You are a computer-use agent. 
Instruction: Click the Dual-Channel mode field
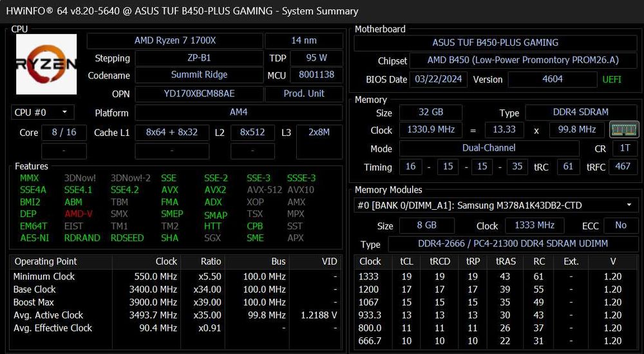(489, 148)
